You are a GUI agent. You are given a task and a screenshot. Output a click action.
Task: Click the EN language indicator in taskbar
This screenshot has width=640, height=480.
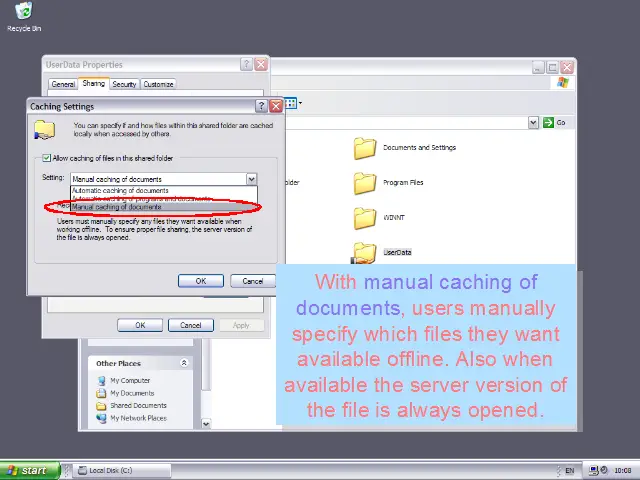(x=570, y=471)
